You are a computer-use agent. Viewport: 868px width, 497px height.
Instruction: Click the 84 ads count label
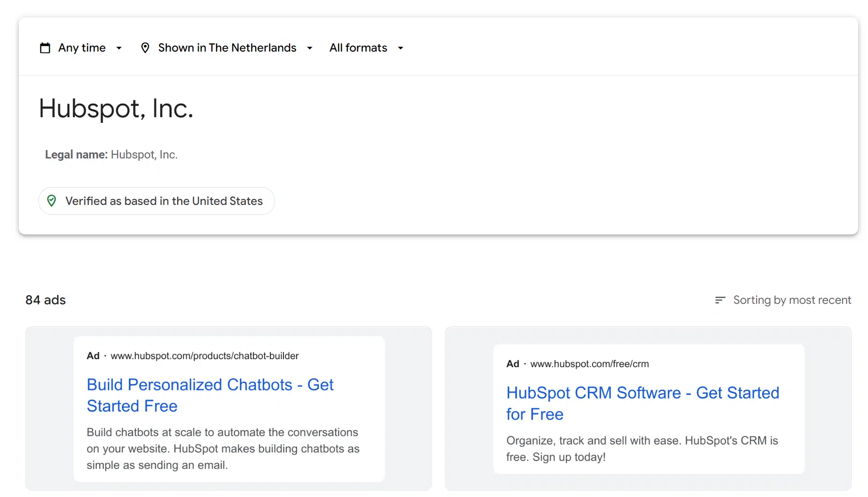click(x=45, y=300)
